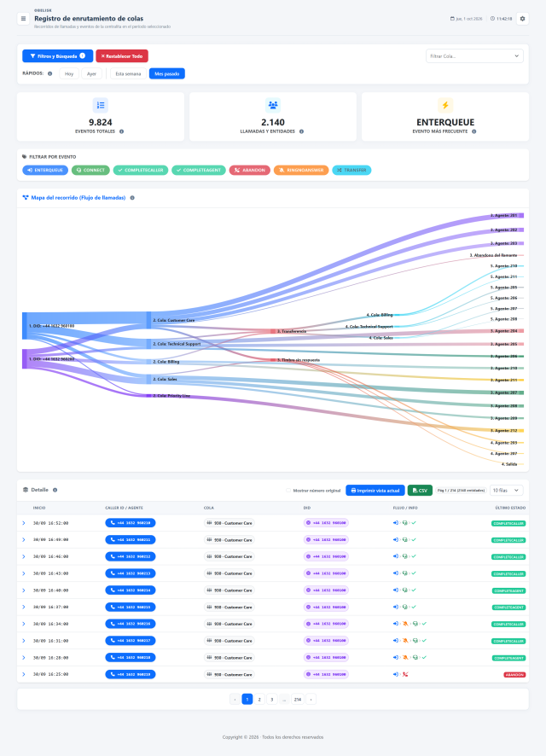Click enterqueue flow icon in 16:52:00 row

396,523
